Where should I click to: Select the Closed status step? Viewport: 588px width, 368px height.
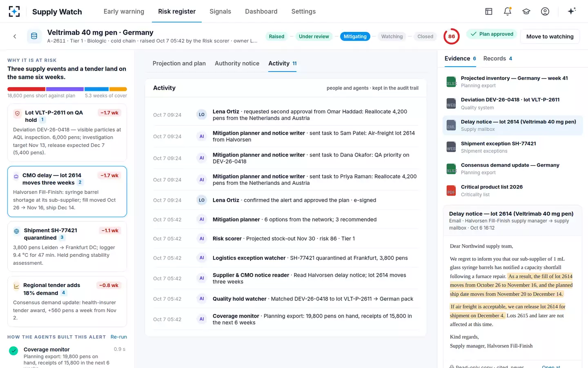[425, 36]
